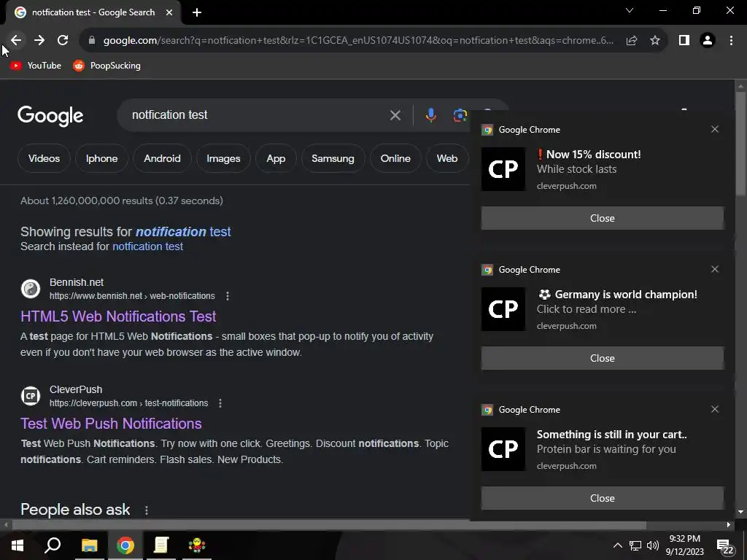Open more options for the Bennish.net result

(x=228, y=296)
